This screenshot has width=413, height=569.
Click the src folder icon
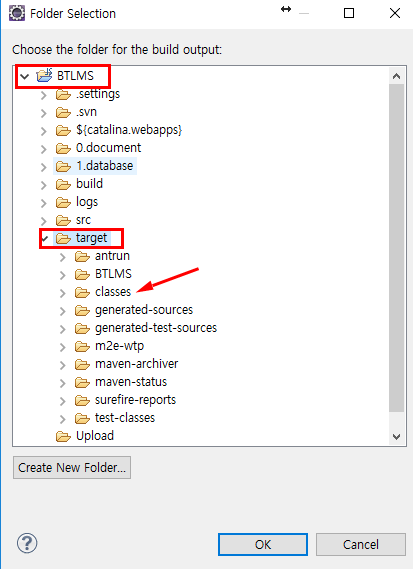click(x=64, y=221)
